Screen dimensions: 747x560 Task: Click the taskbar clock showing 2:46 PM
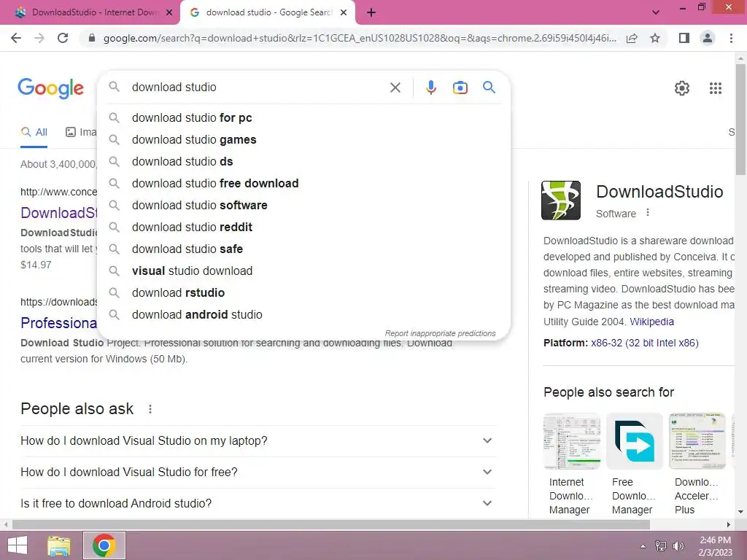click(x=715, y=546)
